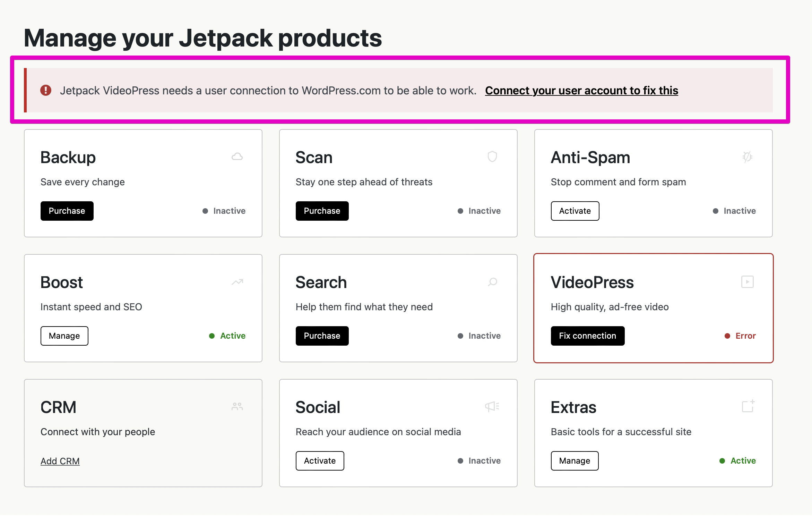
Task: Click the Inactive status on Anti-Spam
Action: tap(734, 211)
